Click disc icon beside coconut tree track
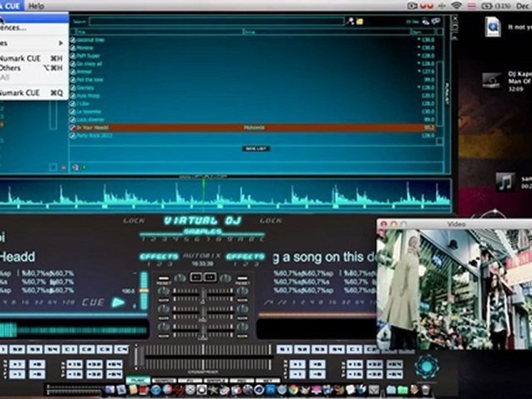Screen dimensions: 532x399 73,40
